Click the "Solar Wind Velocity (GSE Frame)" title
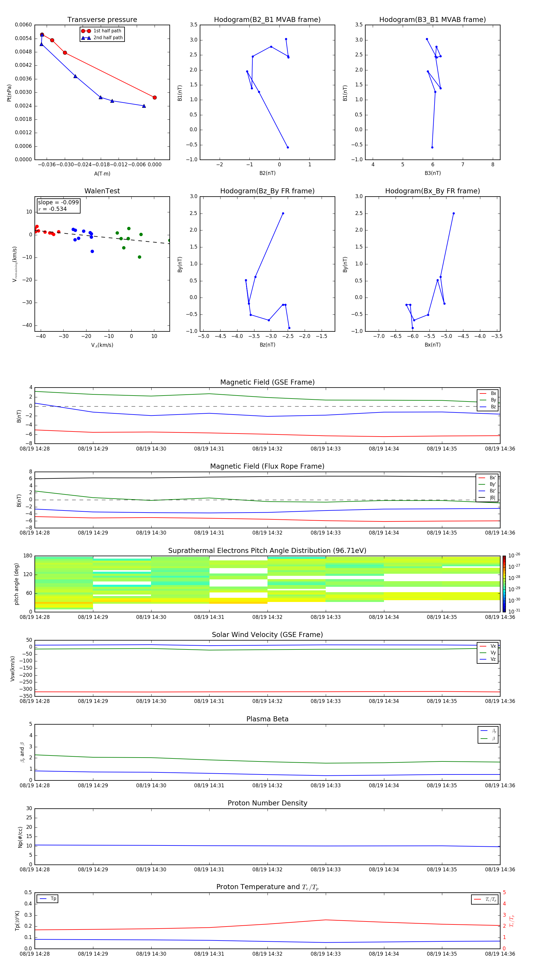The height and width of the screenshot is (980, 535). 267,635
